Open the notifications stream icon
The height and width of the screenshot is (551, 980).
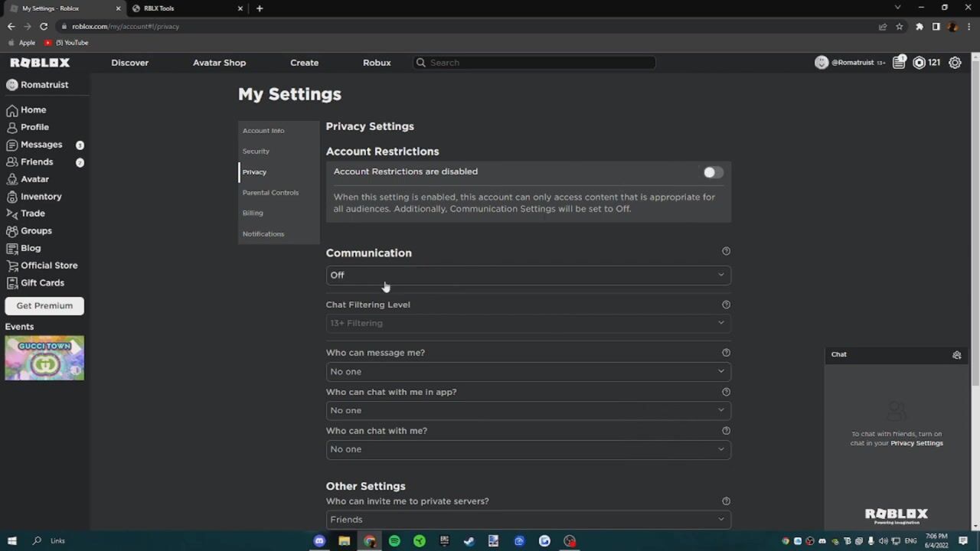pos(899,63)
